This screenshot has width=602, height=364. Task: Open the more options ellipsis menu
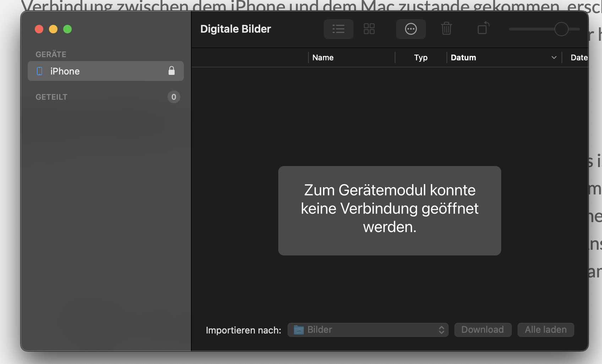click(411, 29)
